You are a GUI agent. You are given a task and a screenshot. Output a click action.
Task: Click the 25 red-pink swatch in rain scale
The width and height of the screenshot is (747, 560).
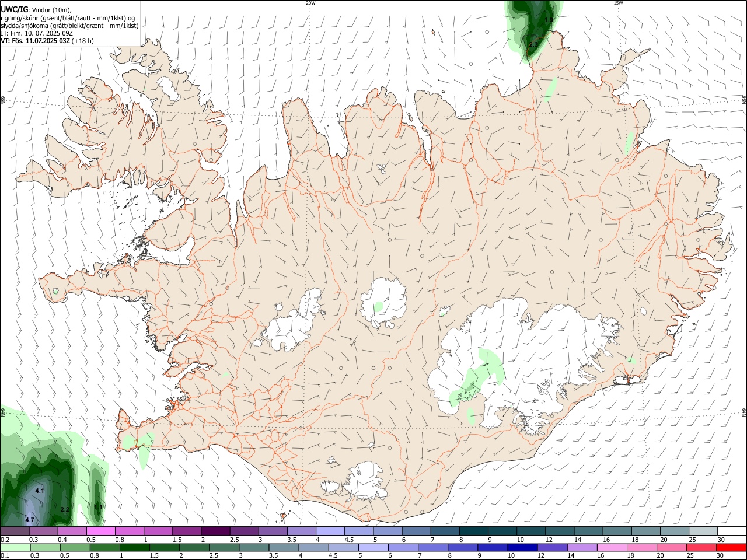coord(701,547)
